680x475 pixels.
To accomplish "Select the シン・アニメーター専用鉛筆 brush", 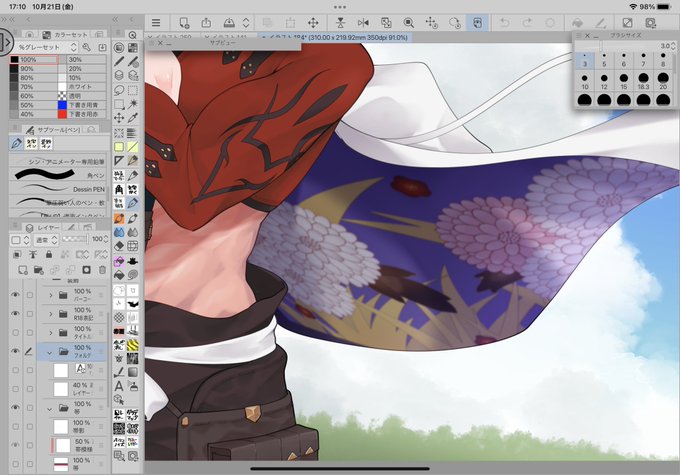I will click(x=59, y=161).
